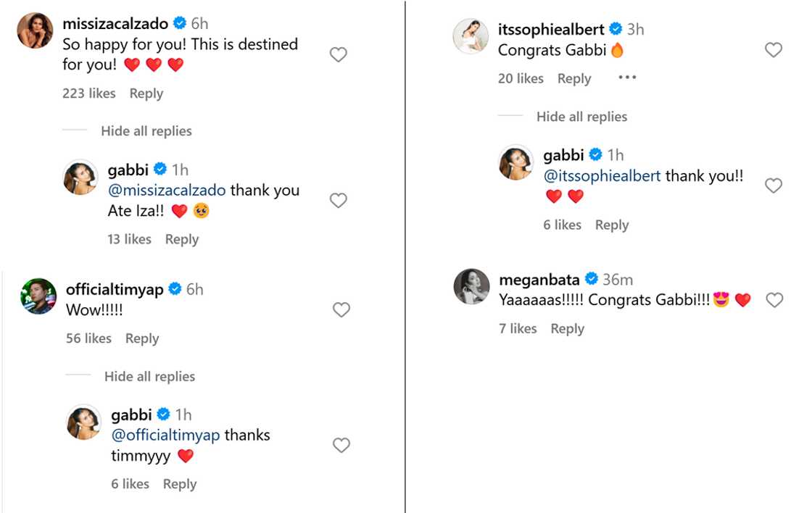Screen dimensions: 812x513
Task: Like missizacalzado's comment with the heart
Action: [x=338, y=54]
